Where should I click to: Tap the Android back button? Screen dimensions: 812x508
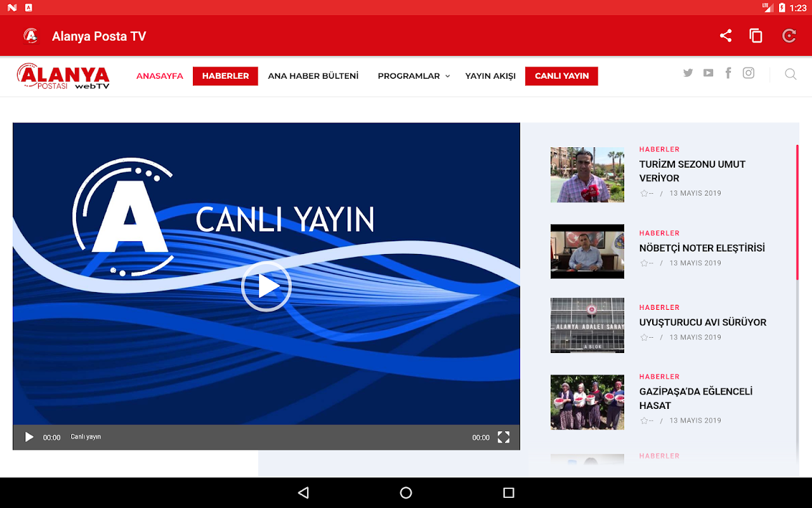pyautogui.click(x=303, y=493)
